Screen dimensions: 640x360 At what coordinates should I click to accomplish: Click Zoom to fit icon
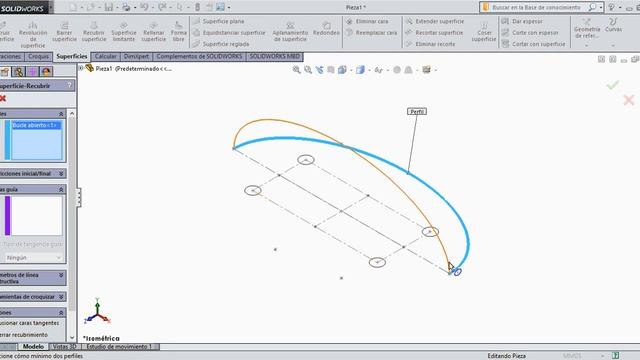tap(296, 70)
